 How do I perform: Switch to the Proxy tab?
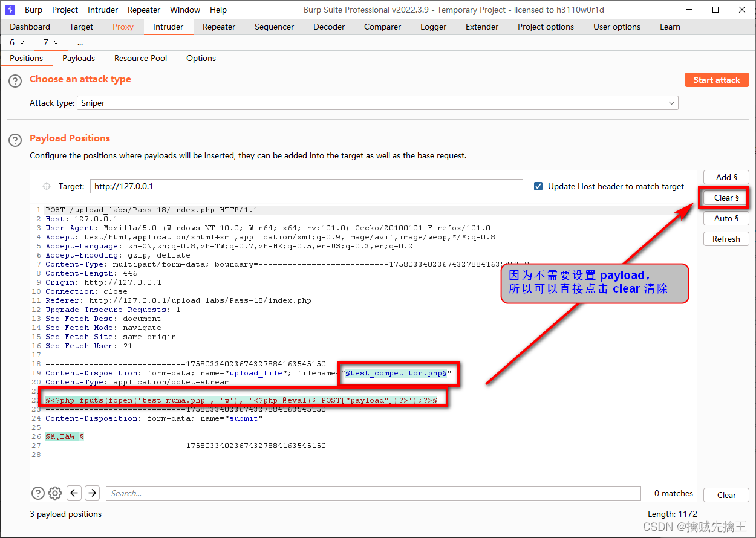(123, 27)
